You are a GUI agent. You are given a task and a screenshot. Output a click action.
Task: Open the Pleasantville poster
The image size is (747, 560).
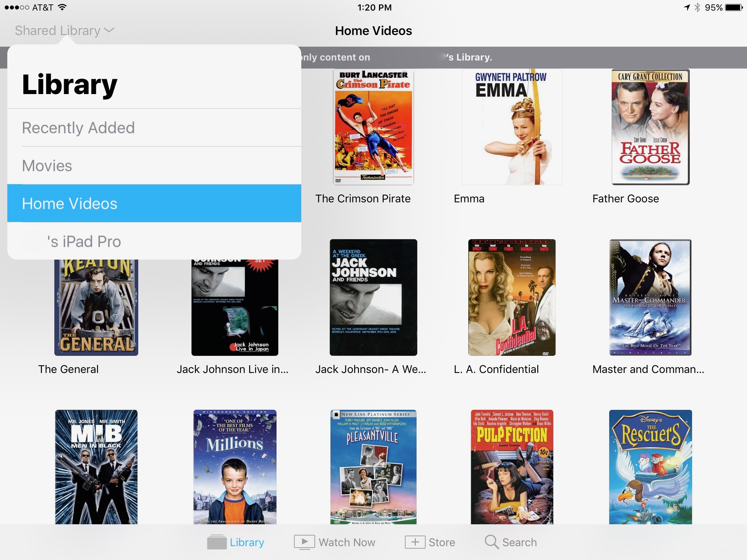(x=373, y=467)
